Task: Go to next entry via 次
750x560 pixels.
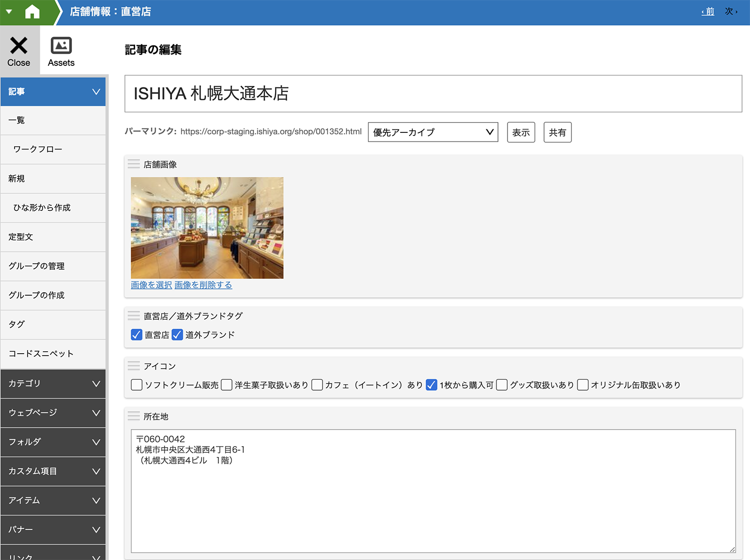Action: [x=731, y=11]
